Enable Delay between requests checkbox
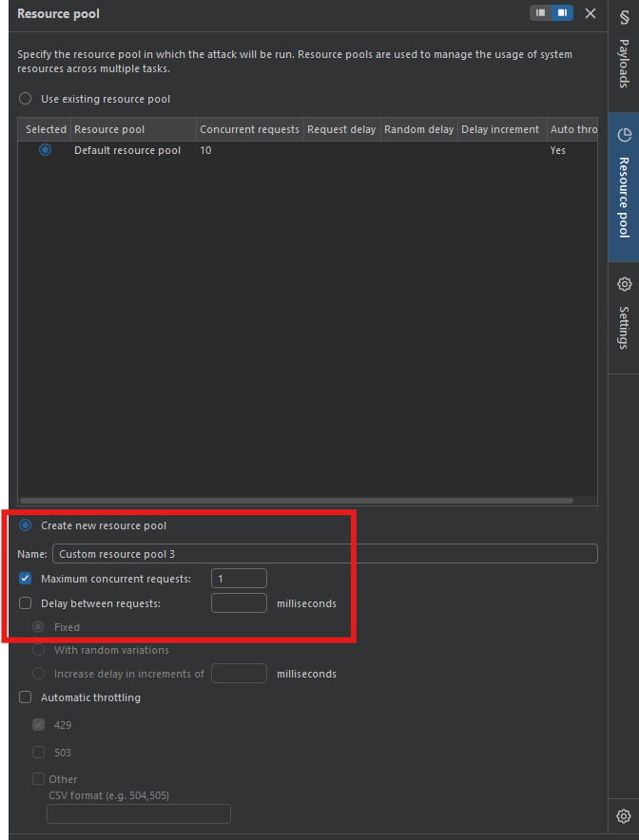Viewport: 639px width, 840px height. pos(25,603)
